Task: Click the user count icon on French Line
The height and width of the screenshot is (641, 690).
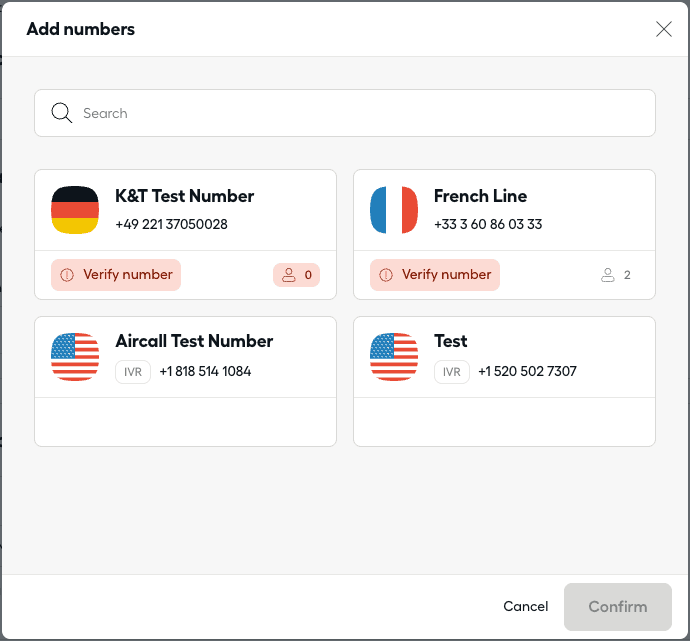Action: (x=607, y=275)
